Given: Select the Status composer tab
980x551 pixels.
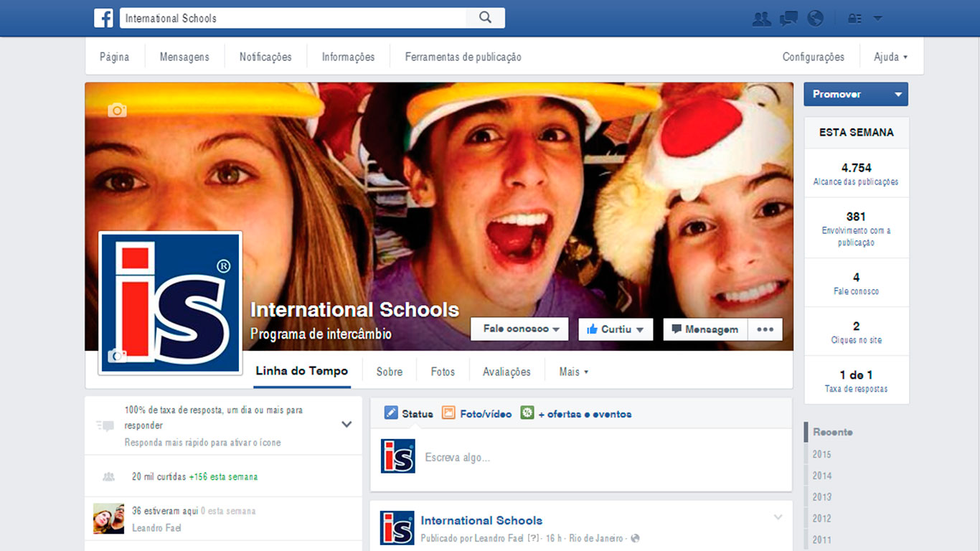Looking at the screenshot, I should coord(409,413).
